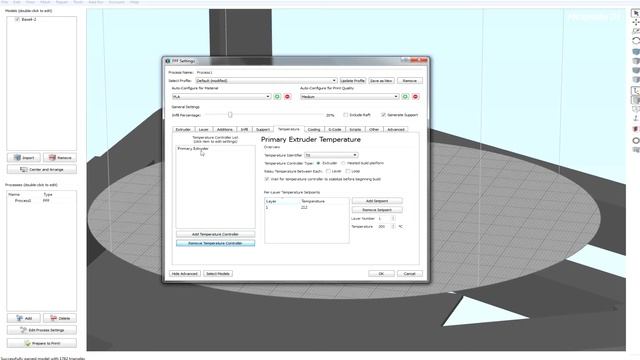Select the Heated build platform radio
The width and height of the screenshot is (640, 360).
pos(343,163)
